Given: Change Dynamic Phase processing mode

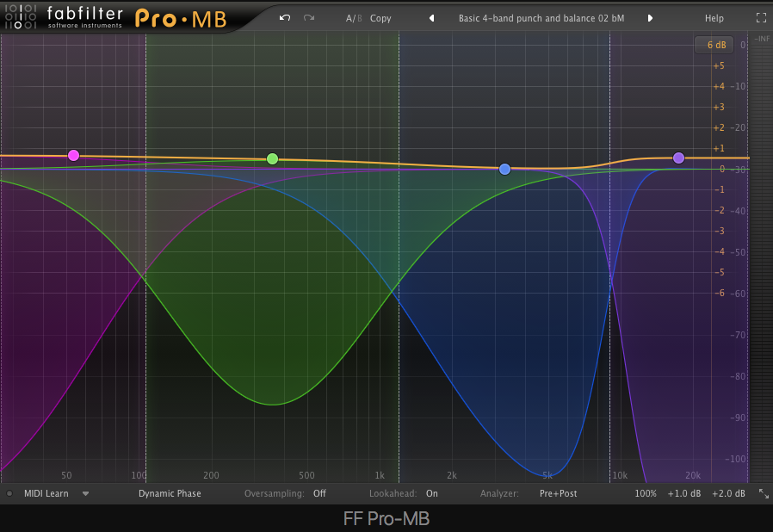Looking at the screenshot, I should pos(170,493).
